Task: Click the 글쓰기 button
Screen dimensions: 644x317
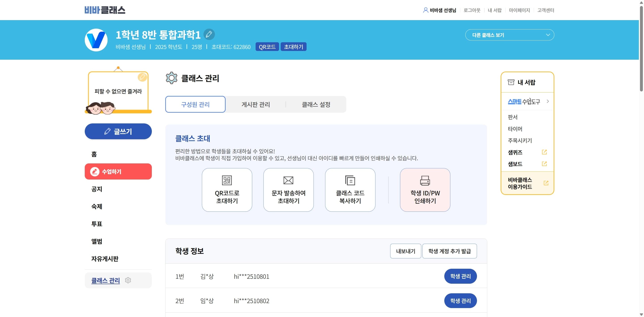Action: [118, 131]
